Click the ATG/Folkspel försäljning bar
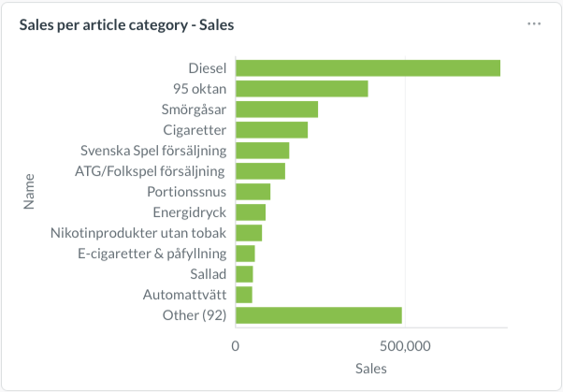The image size is (563, 392). (x=260, y=171)
